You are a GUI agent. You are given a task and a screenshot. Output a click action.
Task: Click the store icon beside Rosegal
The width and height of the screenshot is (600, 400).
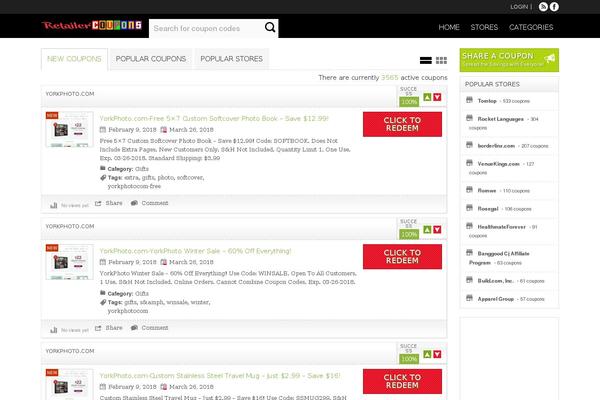470,208
